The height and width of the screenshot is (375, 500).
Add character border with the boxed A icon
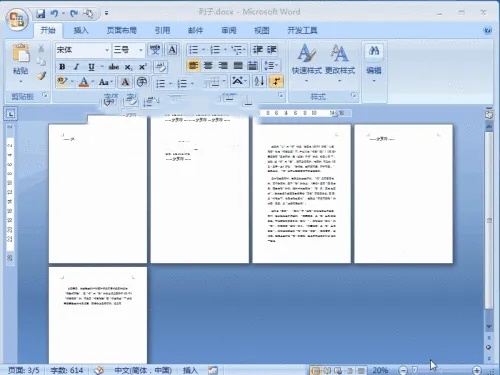tap(172, 50)
